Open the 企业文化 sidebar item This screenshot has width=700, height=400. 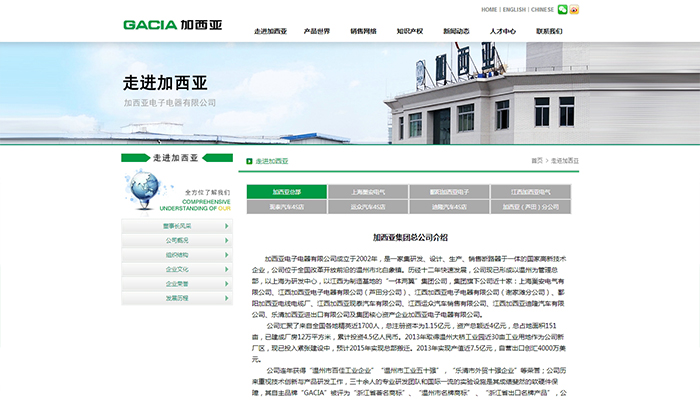point(177,269)
